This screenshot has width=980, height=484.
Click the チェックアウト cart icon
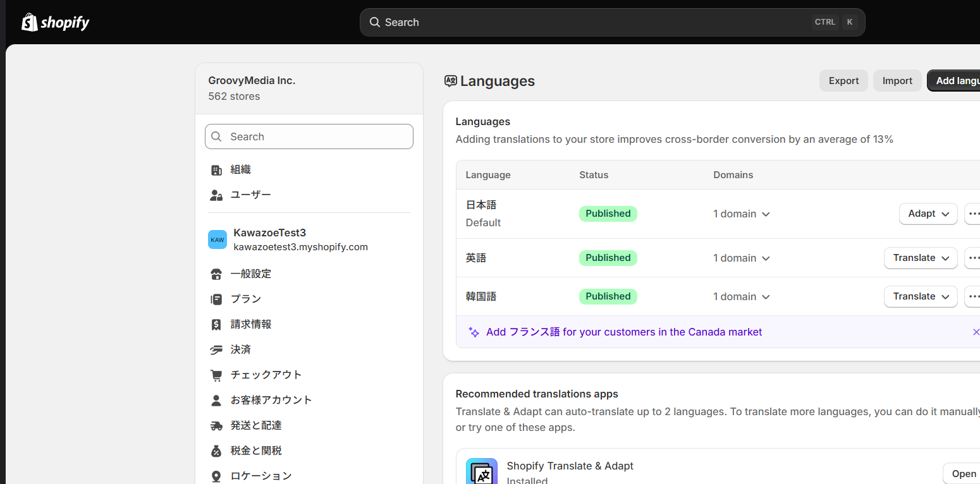point(216,375)
